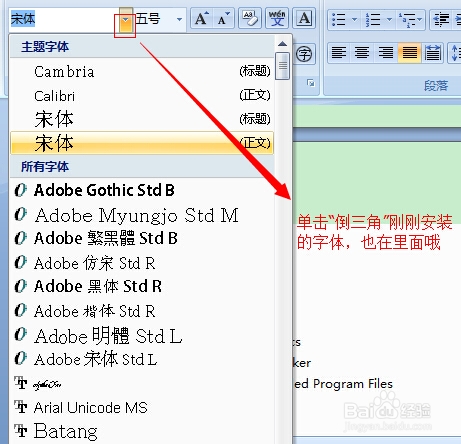Click the Distributed alignment icon
Image resolution: width=461 pixels, height=444 pixels.
[433, 53]
